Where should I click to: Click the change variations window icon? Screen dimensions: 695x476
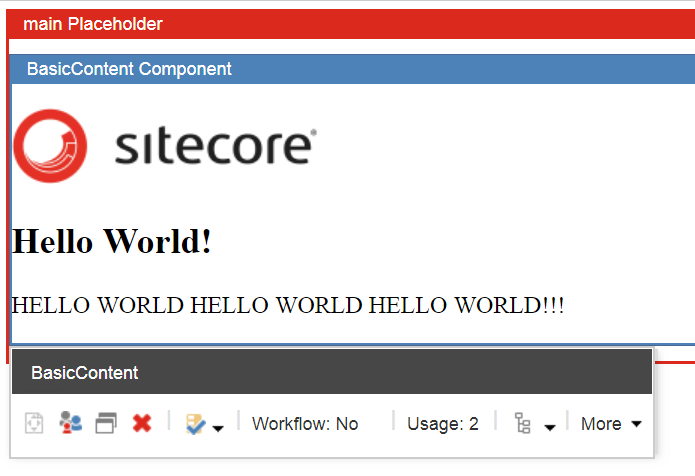point(106,423)
